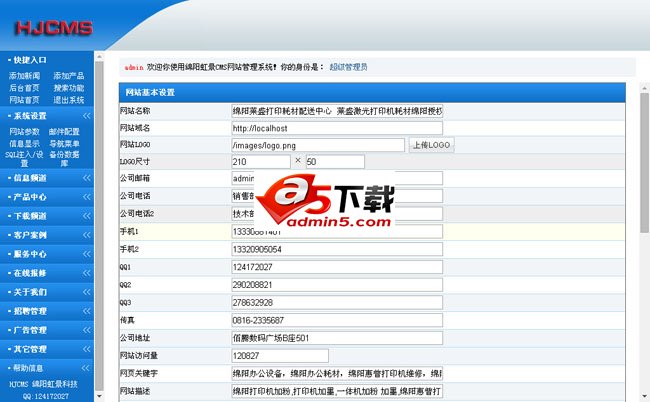The image size is (650, 402).
Task: Focus the QQ2 field 290208821
Action: point(337,285)
